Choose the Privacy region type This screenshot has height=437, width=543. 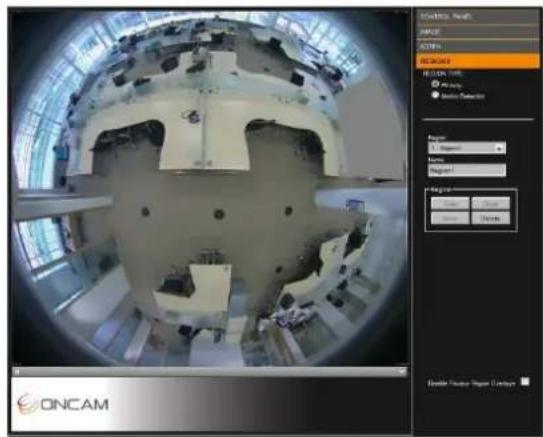[435, 84]
